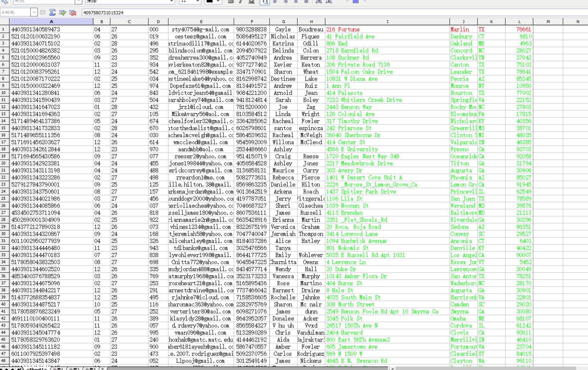Open the cell style dropdown at top left
The width and height of the screenshot is (588, 370).
(x=79, y=1)
